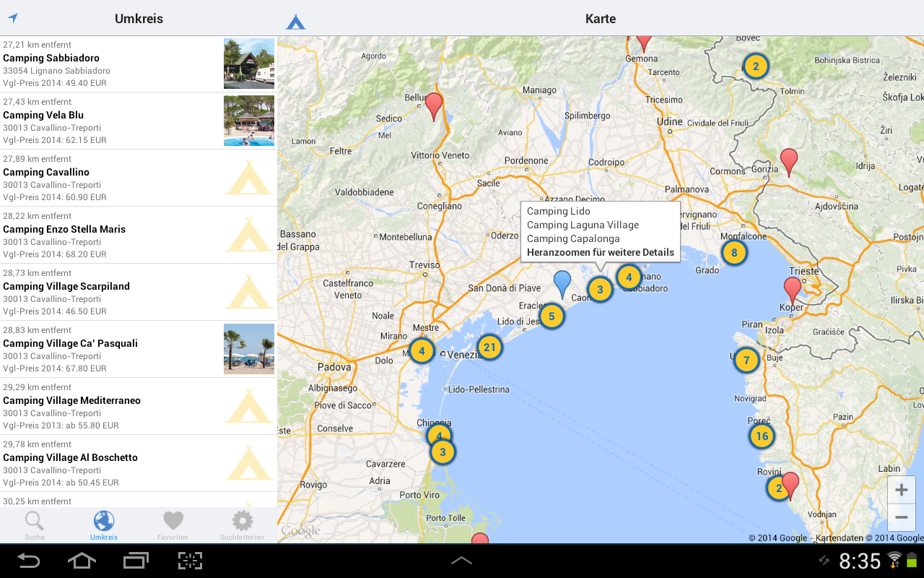The width and height of the screenshot is (924, 578).
Task: Tap the blue current-location pin on map
Action: [562, 282]
